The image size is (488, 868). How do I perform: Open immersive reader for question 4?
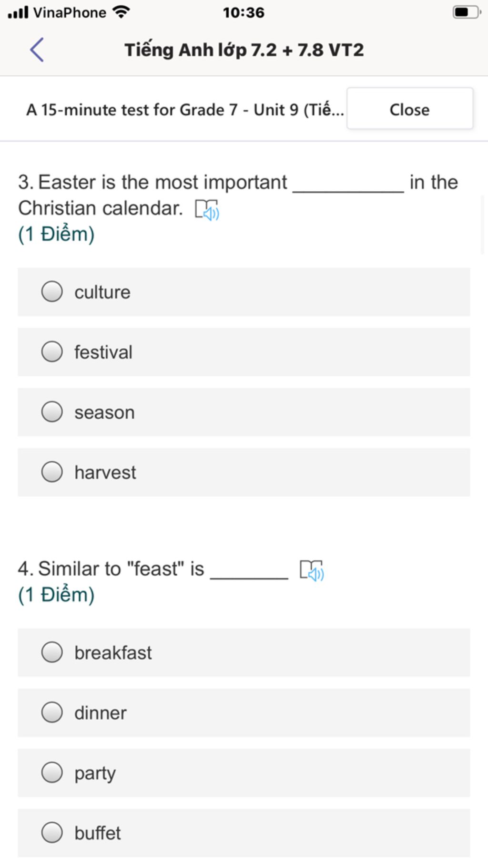(312, 570)
